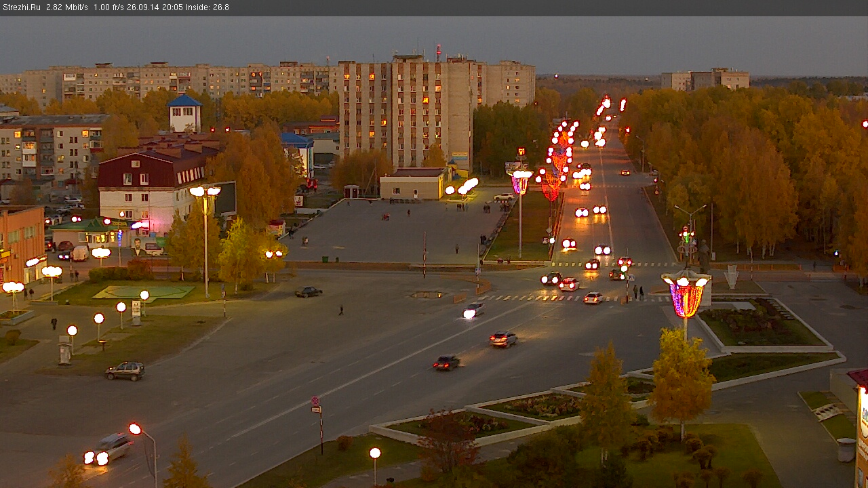Select the 1.00 fr/s frame rate value
Viewport: 868px width, 488px height.
pyautogui.click(x=108, y=7)
